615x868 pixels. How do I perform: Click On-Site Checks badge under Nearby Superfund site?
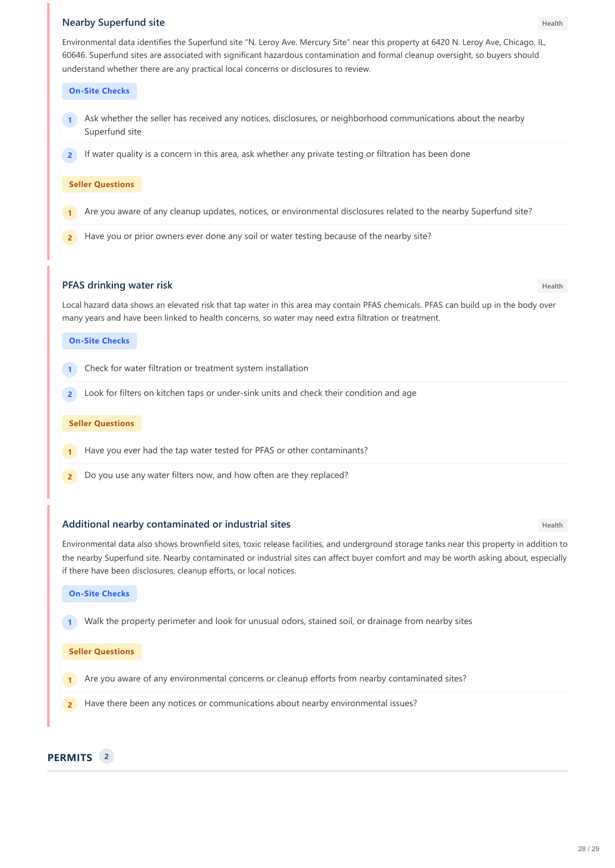[99, 91]
